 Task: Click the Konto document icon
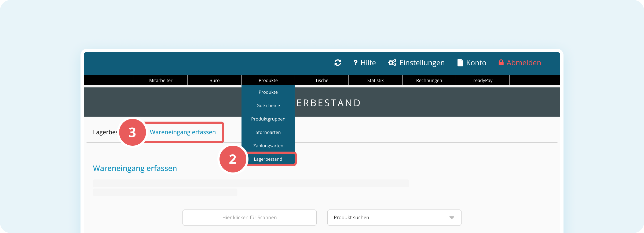point(460,63)
